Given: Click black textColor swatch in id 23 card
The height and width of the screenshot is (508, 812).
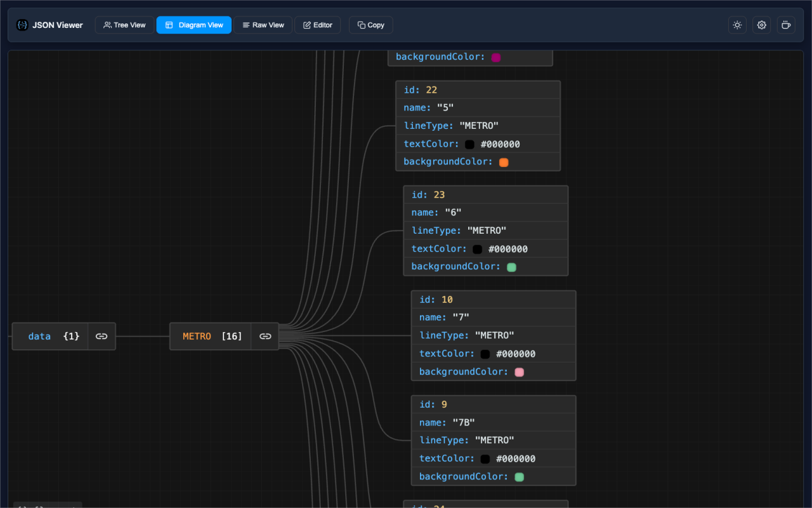Looking at the screenshot, I should (x=477, y=249).
